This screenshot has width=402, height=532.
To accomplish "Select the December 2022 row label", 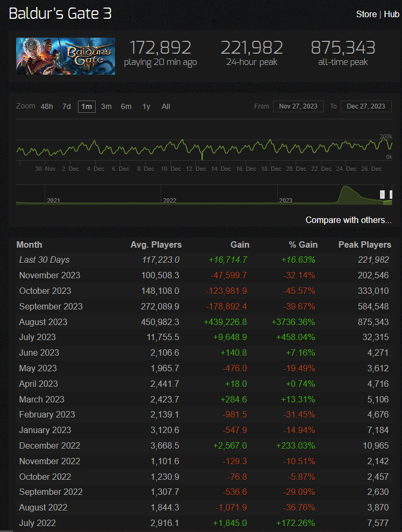I will tap(49, 446).
